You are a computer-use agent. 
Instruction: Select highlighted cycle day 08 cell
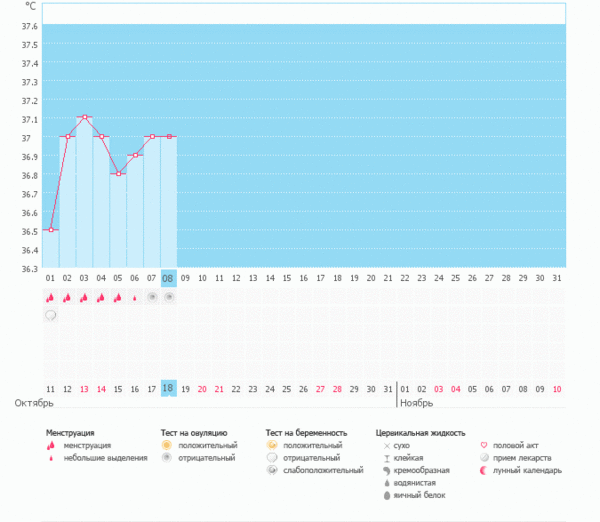(168, 277)
